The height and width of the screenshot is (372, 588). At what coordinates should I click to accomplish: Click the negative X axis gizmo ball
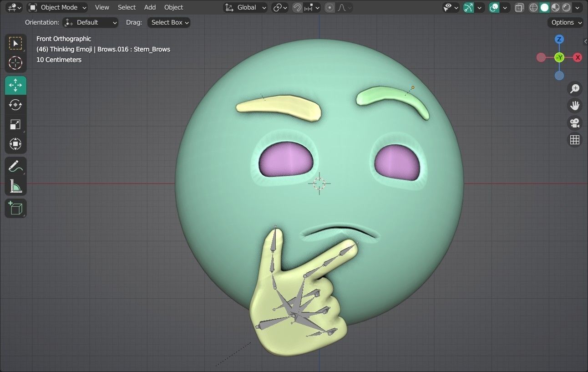pos(541,57)
